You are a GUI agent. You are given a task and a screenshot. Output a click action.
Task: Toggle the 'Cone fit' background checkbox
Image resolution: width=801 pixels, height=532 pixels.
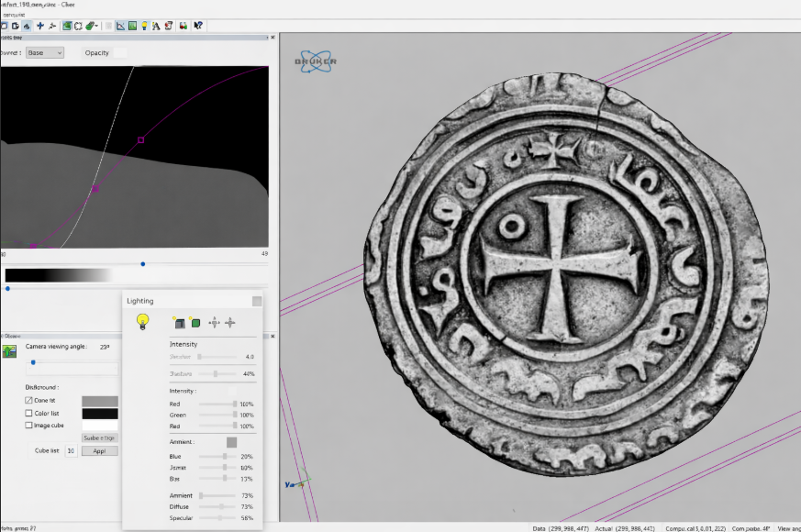coord(28,401)
